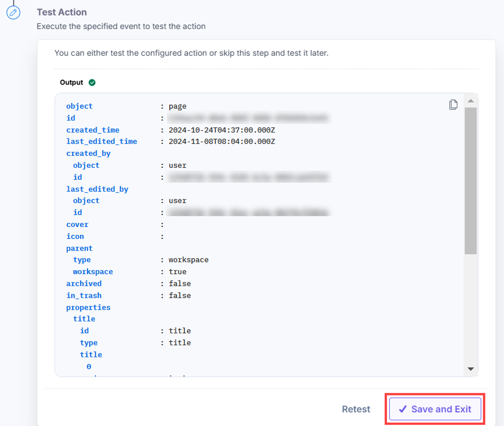Image resolution: width=504 pixels, height=426 pixels.
Task: Click the scrollbar up arrow
Action: (470, 101)
